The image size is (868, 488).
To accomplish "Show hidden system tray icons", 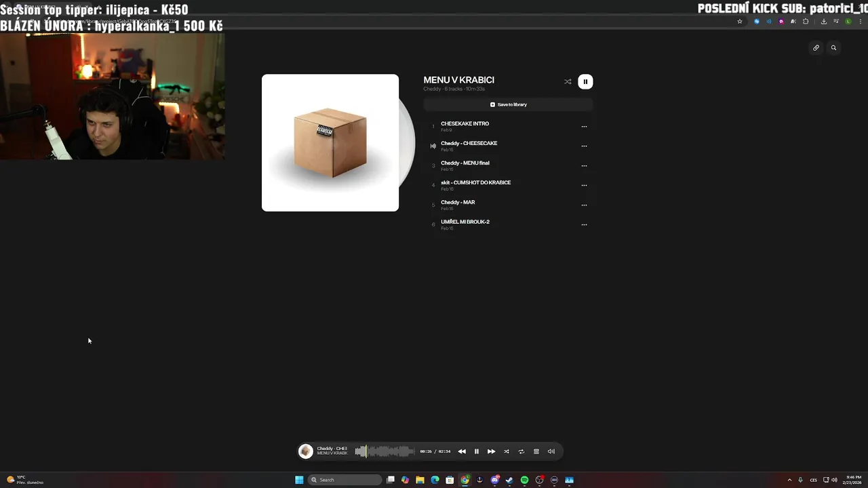I will click(x=789, y=480).
